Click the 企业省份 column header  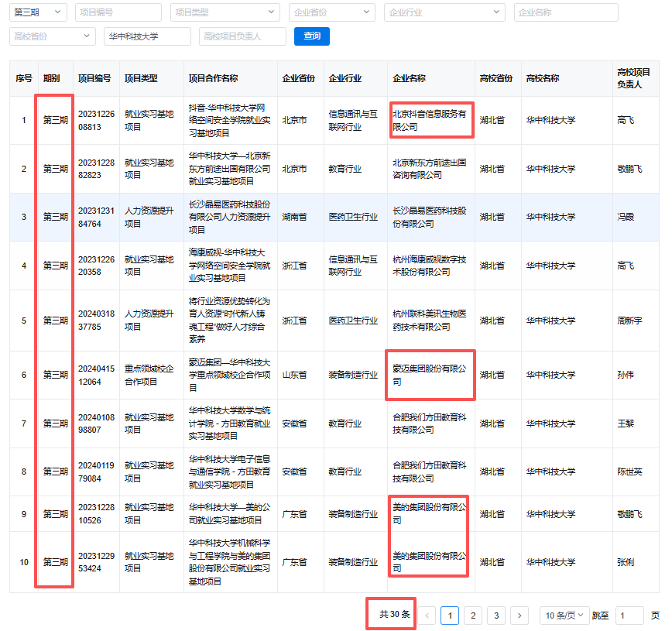[300, 78]
